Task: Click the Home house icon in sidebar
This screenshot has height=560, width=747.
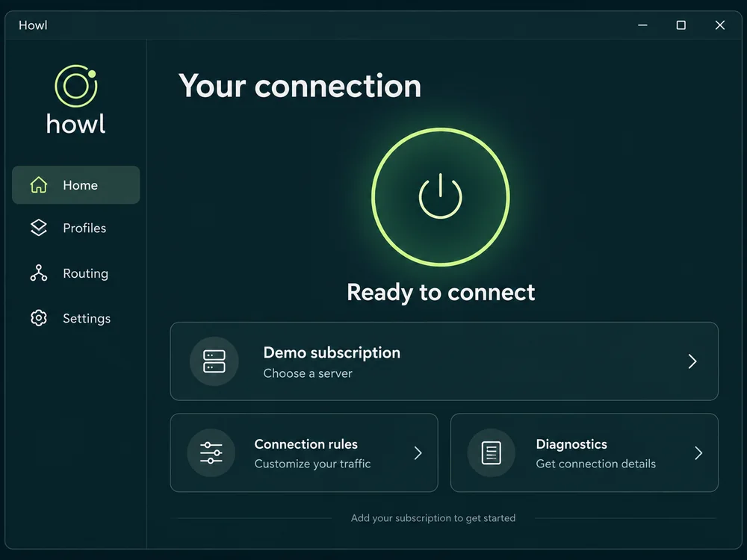Action: coord(39,184)
